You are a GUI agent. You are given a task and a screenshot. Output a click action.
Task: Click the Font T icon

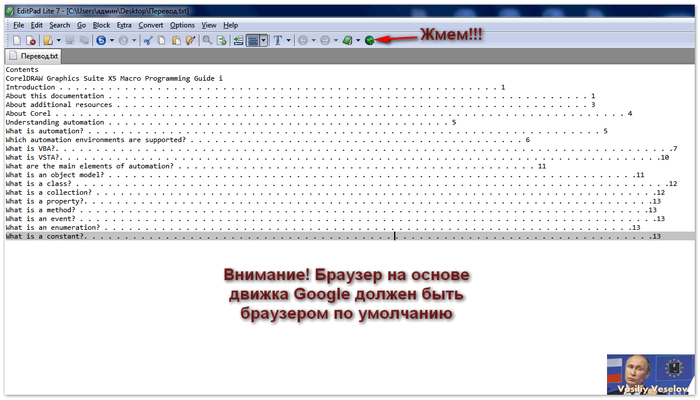277,41
